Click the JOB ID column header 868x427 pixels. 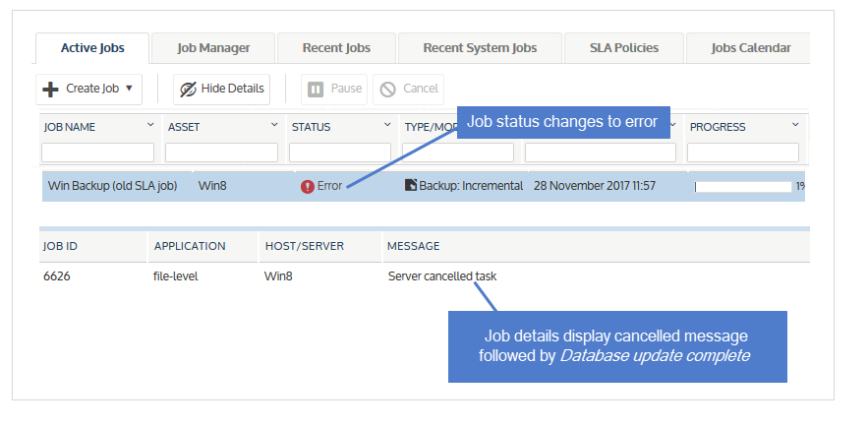coord(60,246)
